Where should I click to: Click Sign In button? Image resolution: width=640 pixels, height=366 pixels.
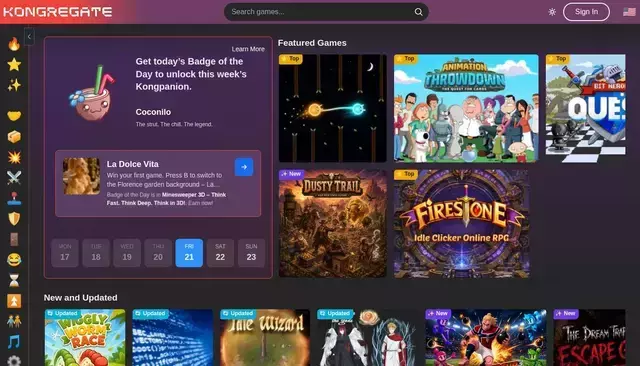coord(586,12)
